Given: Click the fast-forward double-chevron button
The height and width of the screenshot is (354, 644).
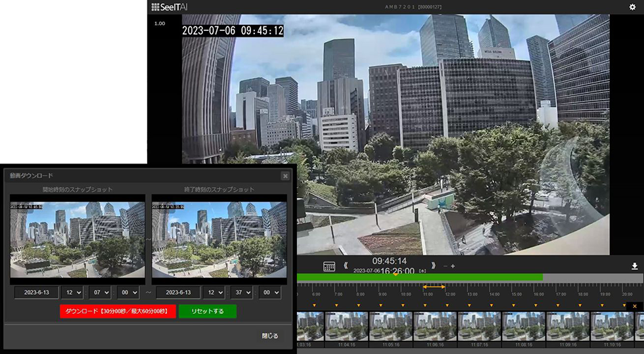Looking at the screenshot, I should coord(433,266).
